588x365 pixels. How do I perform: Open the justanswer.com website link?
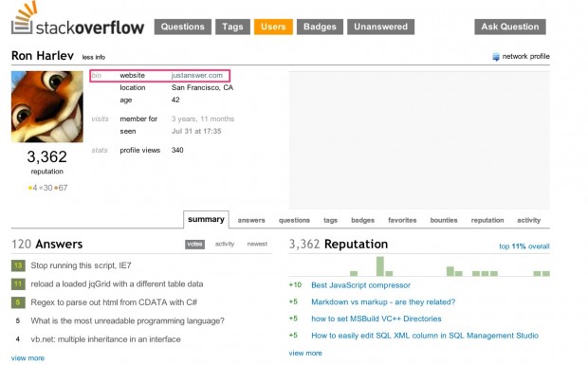point(197,75)
